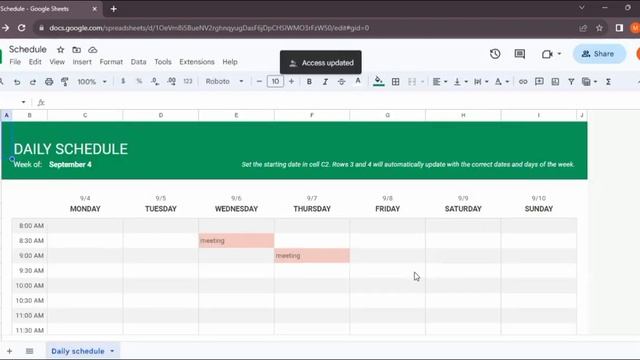This screenshot has height=360, width=640.
Task: Open the File menu
Action: 15,62
